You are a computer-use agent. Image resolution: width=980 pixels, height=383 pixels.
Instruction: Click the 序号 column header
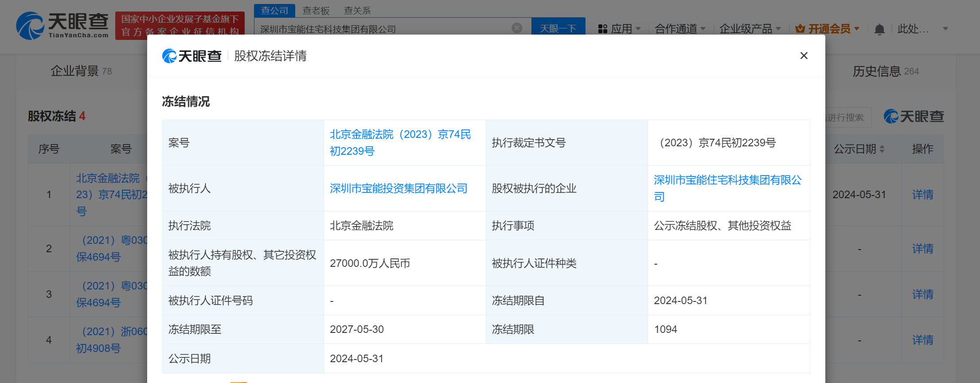click(x=49, y=149)
